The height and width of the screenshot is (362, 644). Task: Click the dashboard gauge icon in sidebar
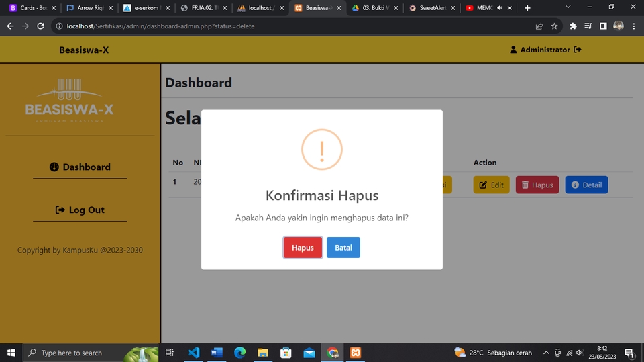pyautogui.click(x=54, y=167)
